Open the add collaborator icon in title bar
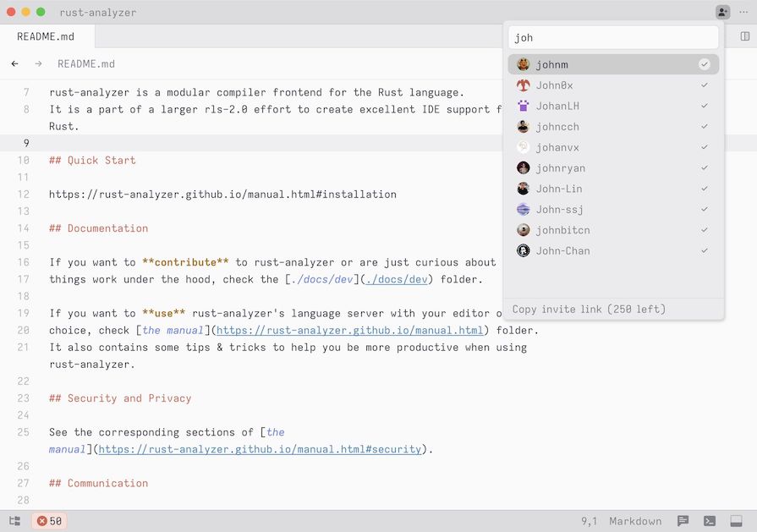The height and width of the screenshot is (532, 757). (721, 12)
